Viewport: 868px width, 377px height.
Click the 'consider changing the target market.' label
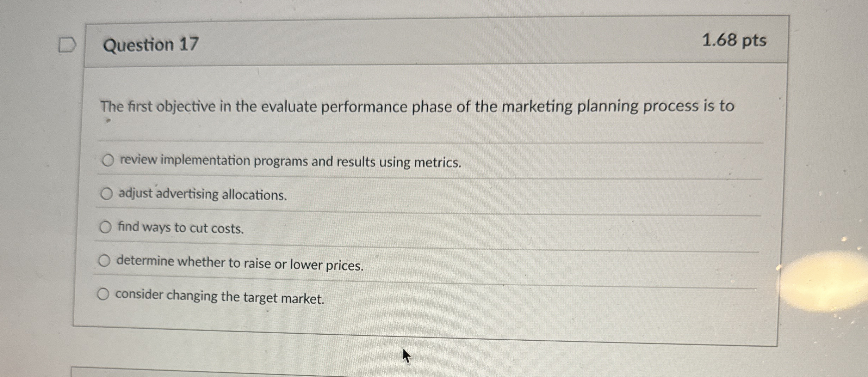(220, 297)
